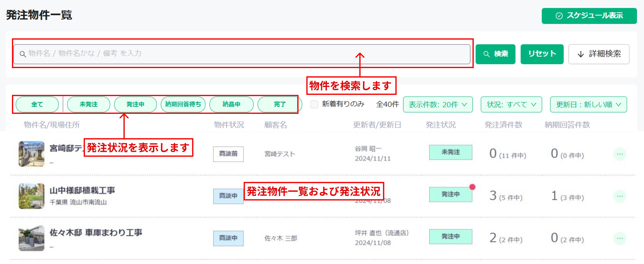Select the 発注中 filter tab

tap(135, 104)
